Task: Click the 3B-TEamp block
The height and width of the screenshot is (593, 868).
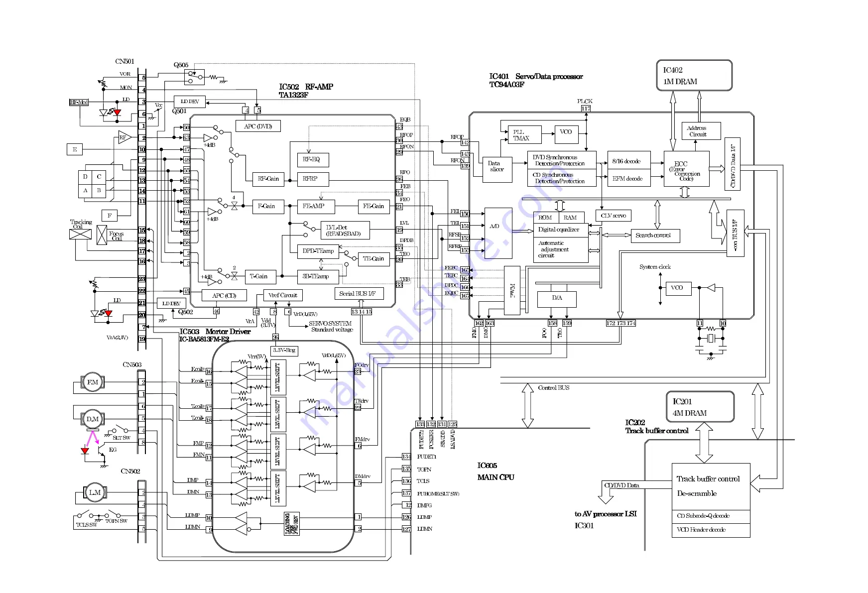Action: 318,276
